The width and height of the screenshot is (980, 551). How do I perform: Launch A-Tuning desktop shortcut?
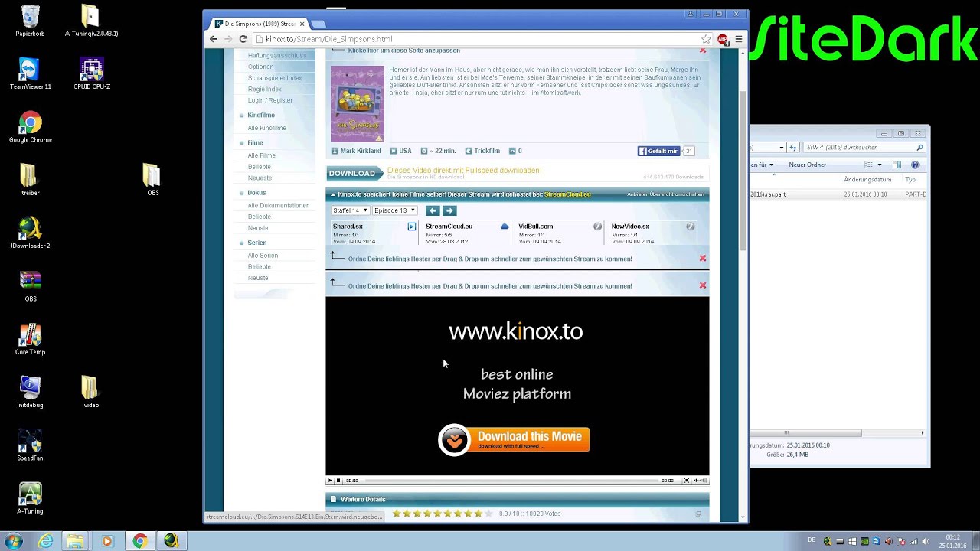click(x=30, y=499)
